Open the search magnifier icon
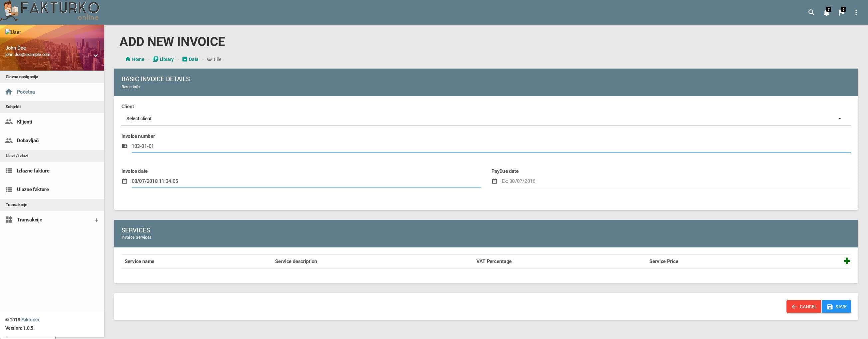Image resolution: width=868 pixels, height=339 pixels. [811, 12]
